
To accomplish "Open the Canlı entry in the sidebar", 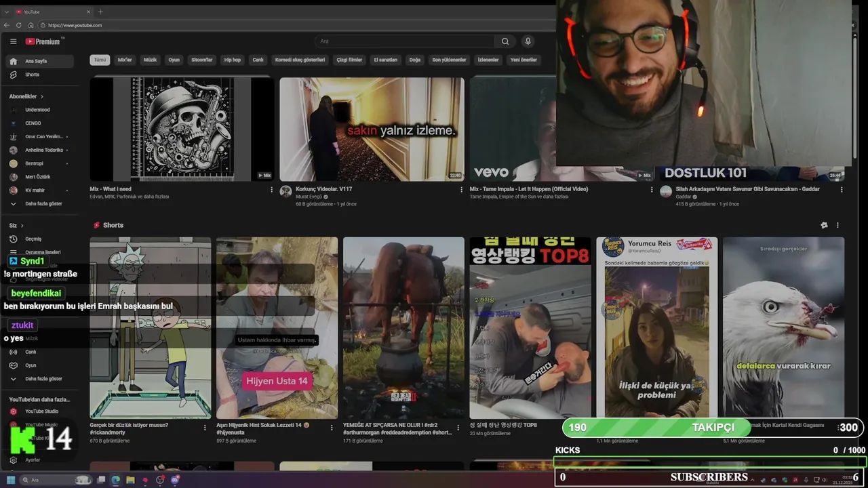I will (x=40, y=352).
